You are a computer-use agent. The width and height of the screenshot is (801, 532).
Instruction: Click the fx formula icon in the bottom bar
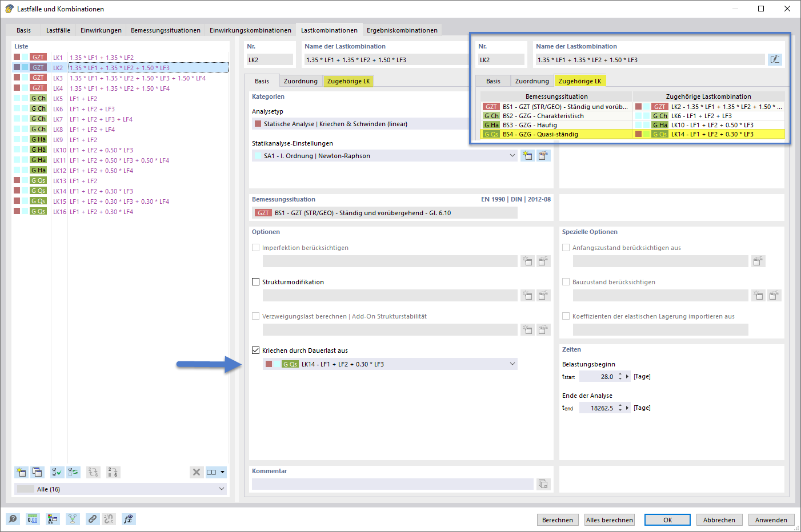(x=129, y=519)
